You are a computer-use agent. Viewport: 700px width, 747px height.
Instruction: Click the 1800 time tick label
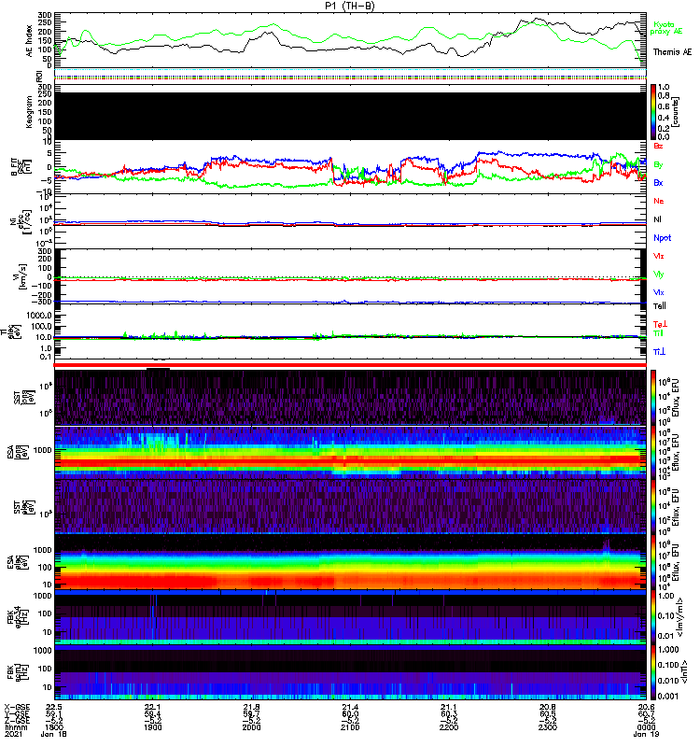pos(54,727)
